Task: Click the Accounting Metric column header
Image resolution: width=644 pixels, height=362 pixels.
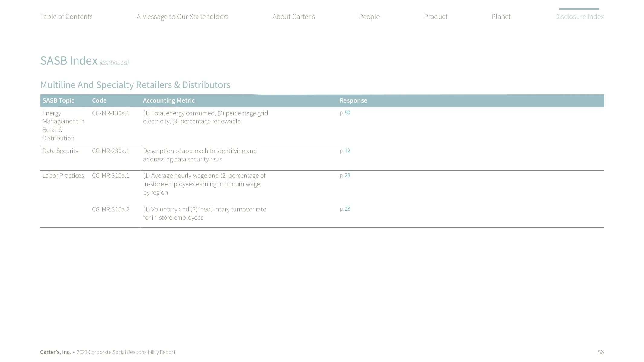Action: point(168,100)
